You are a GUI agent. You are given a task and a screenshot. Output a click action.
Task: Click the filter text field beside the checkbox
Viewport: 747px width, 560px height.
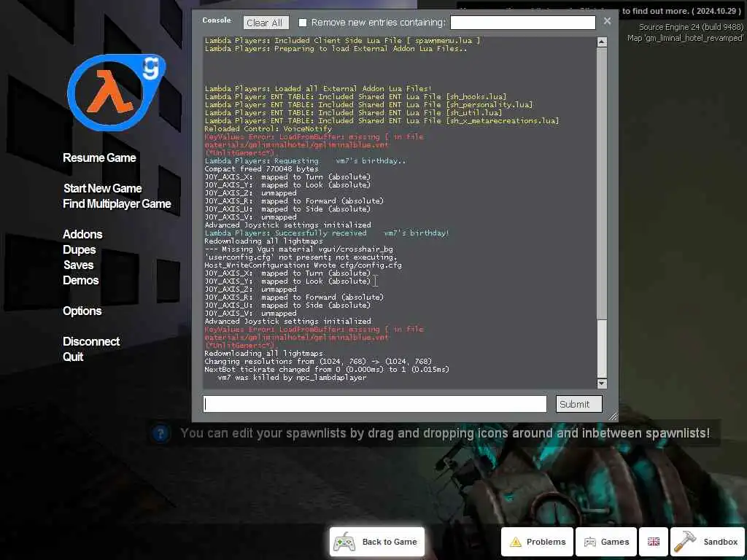522,23
